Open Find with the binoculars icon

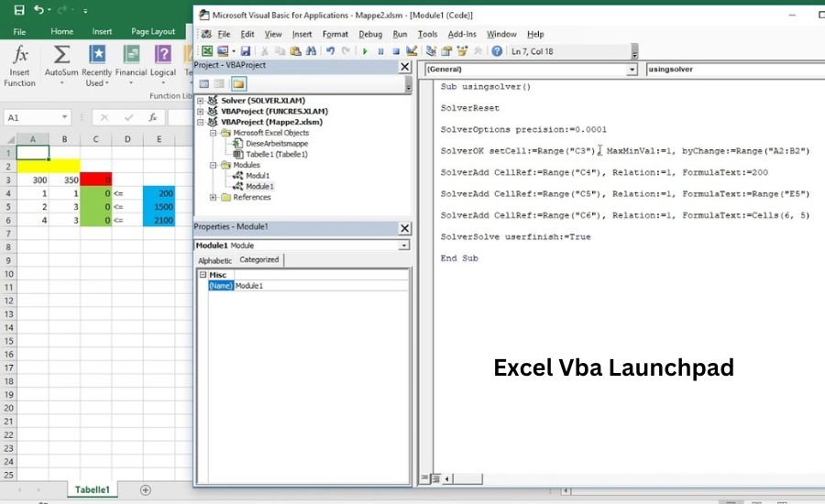pos(311,51)
